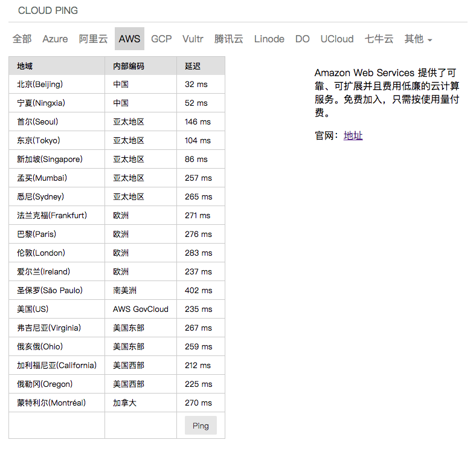Select the 弗吉尼亚(Virginia) region cell
This screenshot has width=476, height=457.
pos(57,328)
